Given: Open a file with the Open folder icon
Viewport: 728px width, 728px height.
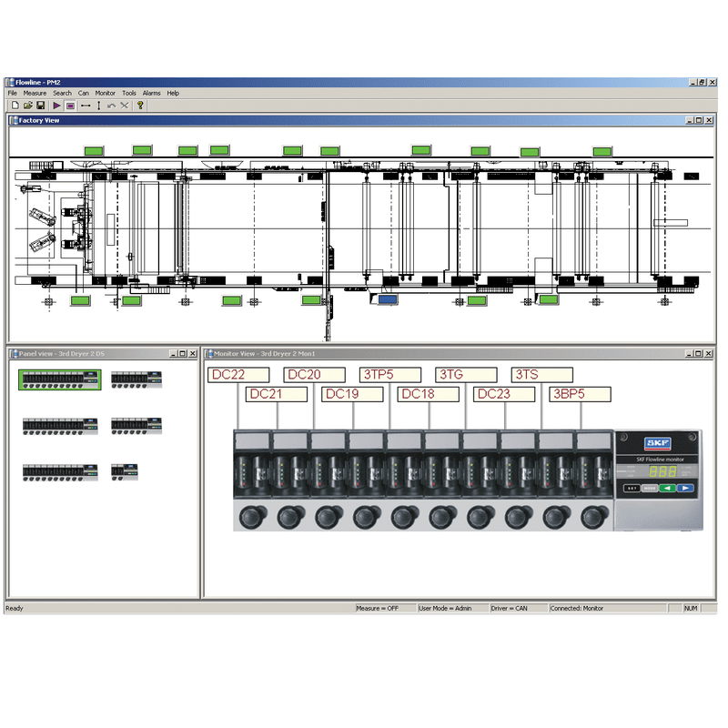Looking at the screenshot, I should (x=28, y=106).
